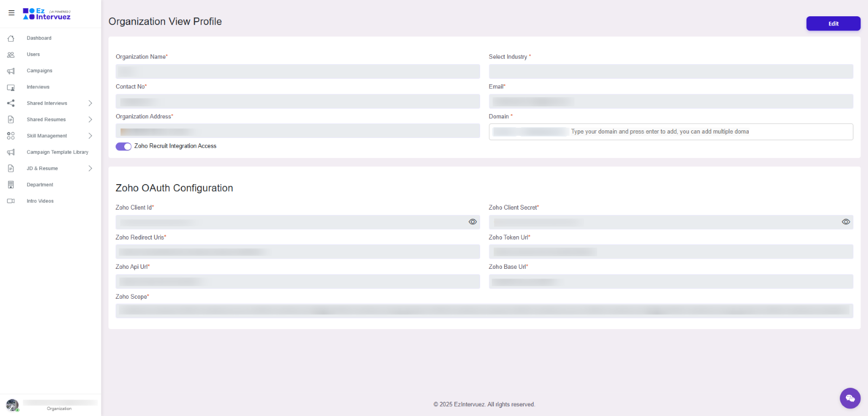Expand the JD & Resume menu item
868x416 pixels.
[90, 168]
